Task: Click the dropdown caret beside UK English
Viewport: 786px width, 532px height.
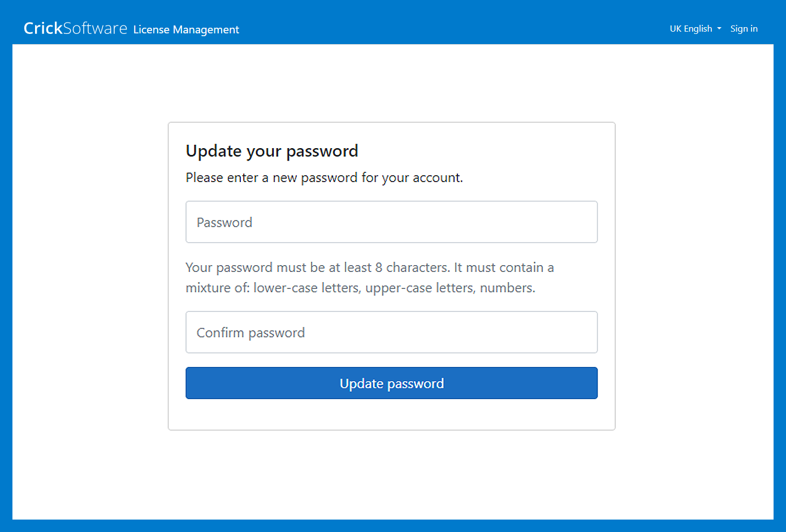Action: click(719, 28)
